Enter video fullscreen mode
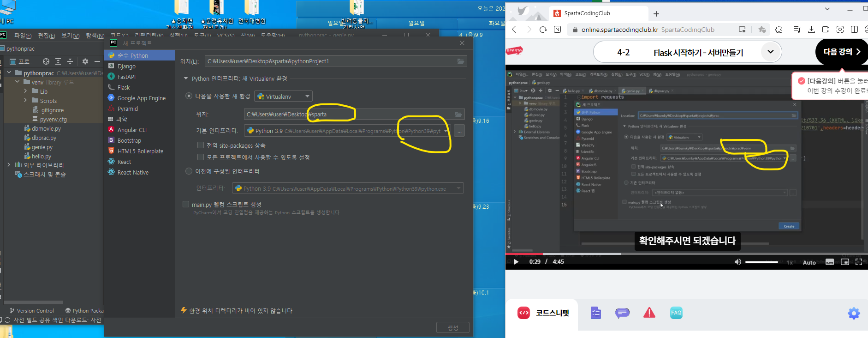Image resolution: width=868 pixels, height=338 pixels. point(859,262)
